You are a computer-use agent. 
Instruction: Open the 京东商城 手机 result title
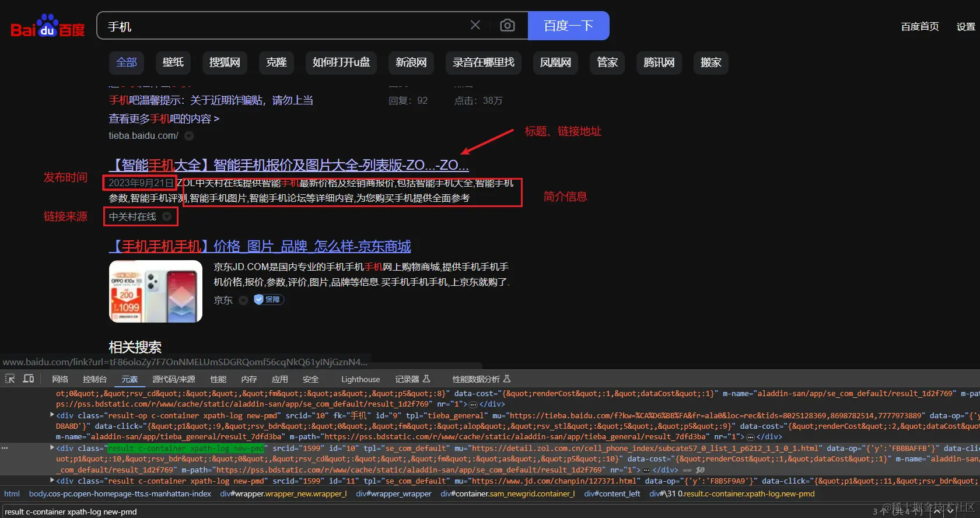[x=260, y=246]
